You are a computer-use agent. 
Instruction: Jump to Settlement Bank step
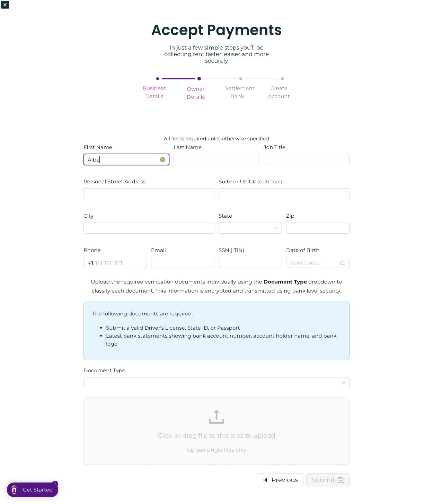tap(240, 92)
